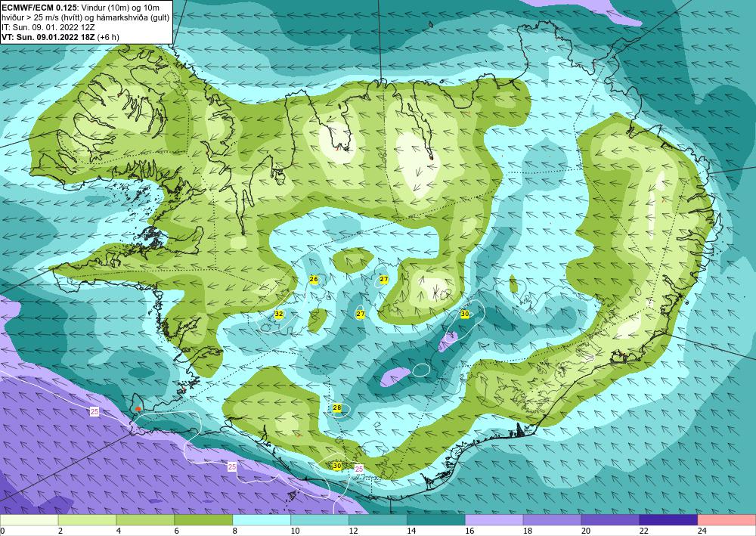Pick the teal 12–14 m/s legend swatch
The height and width of the screenshot is (536, 756).
coord(378,520)
